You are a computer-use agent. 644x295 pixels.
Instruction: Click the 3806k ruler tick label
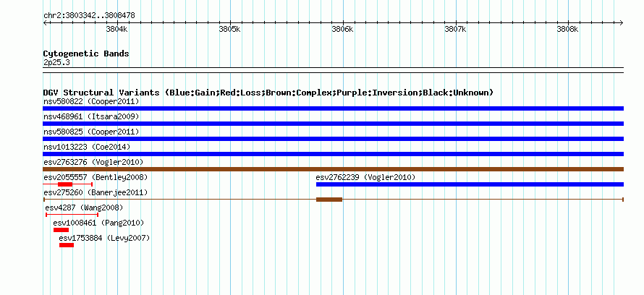pos(342,30)
